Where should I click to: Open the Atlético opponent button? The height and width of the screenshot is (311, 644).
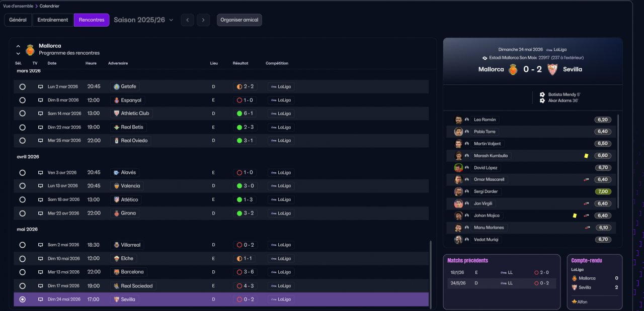126,199
